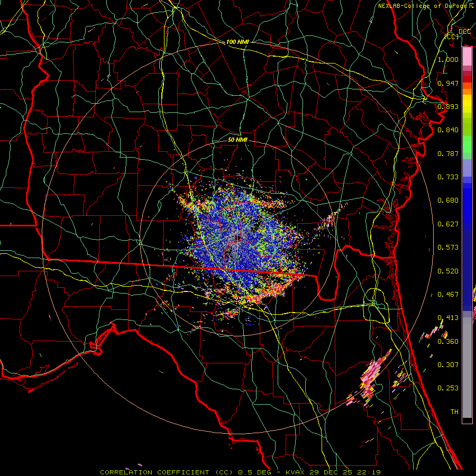This screenshot has width=476, height=476.
Task: Select the 0.947 legend value
Action: [x=448, y=83]
